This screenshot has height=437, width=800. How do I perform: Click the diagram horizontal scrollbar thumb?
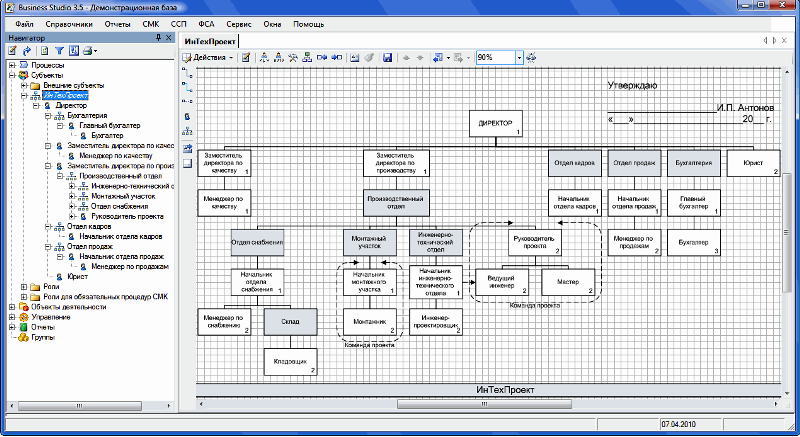click(x=484, y=404)
